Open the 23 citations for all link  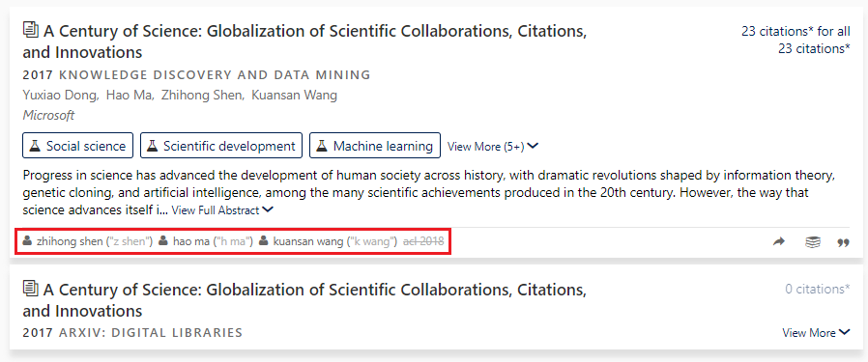796,31
